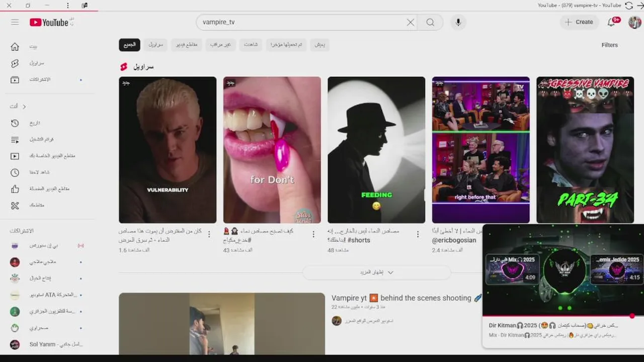Image resolution: width=644 pixels, height=362 pixels.
Task: Click channel avatar under Vampire yt video
Action: [337, 321]
